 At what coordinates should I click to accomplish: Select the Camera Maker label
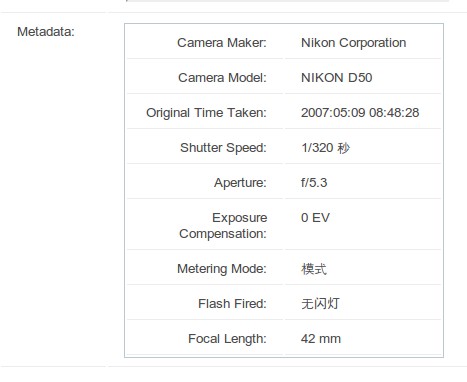pyautogui.click(x=222, y=43)
